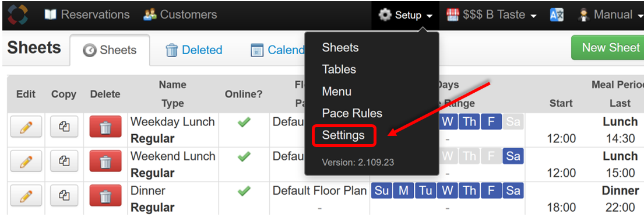Open the Manual user dropdown

pos(608,15)
